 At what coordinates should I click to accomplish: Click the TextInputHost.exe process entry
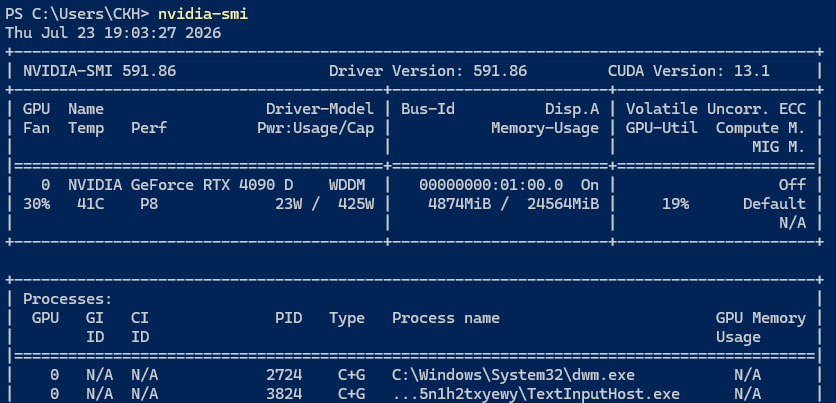tap(536, 394)
